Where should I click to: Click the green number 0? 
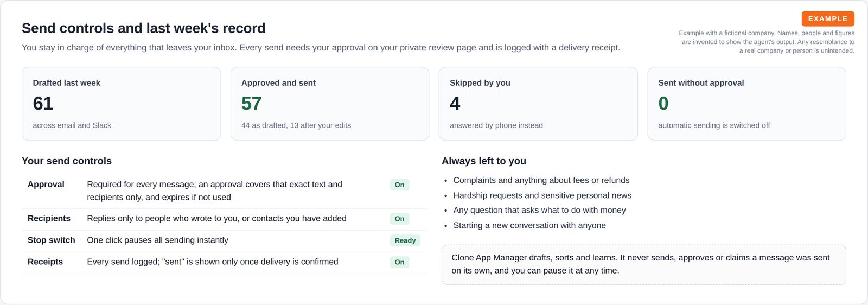coord(663,103)
